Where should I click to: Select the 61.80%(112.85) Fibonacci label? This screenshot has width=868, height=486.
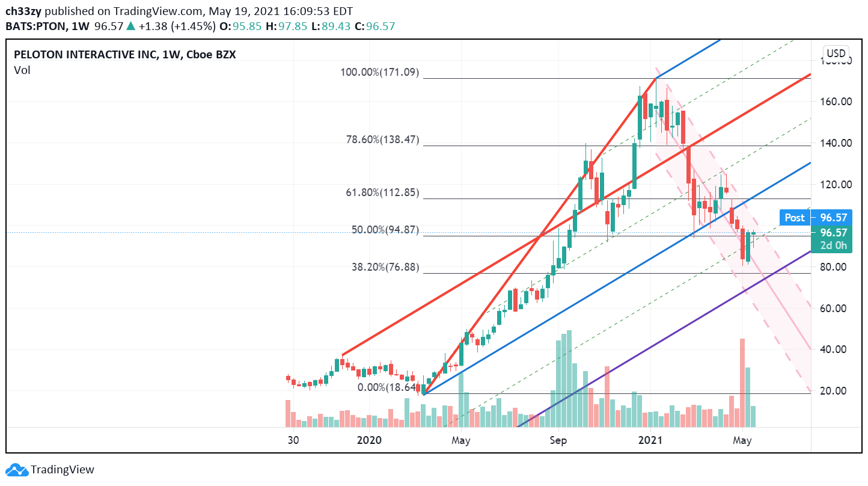click(383, 193)
